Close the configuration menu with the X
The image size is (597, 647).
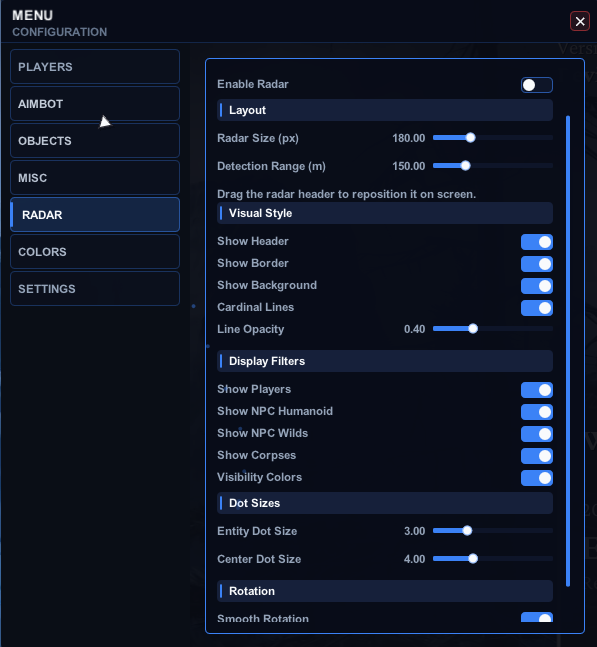tap(580, 21)
